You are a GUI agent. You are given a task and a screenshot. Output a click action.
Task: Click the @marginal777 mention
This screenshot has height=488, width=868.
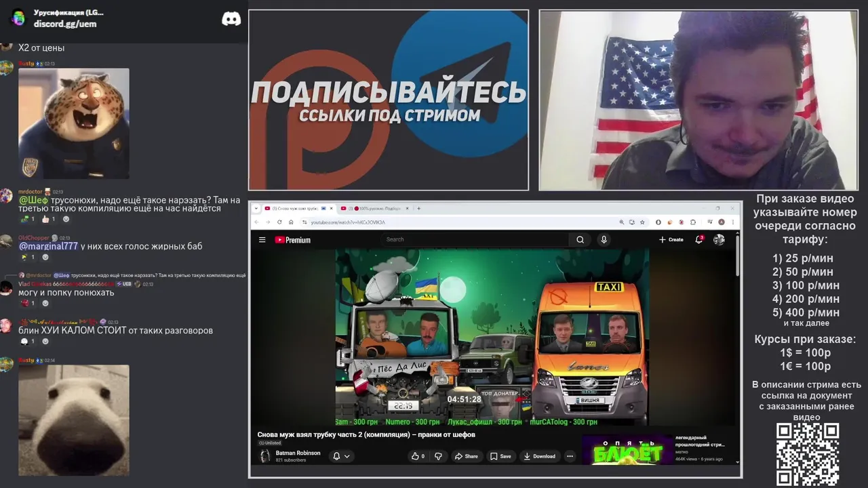click(x=48, y=246)
